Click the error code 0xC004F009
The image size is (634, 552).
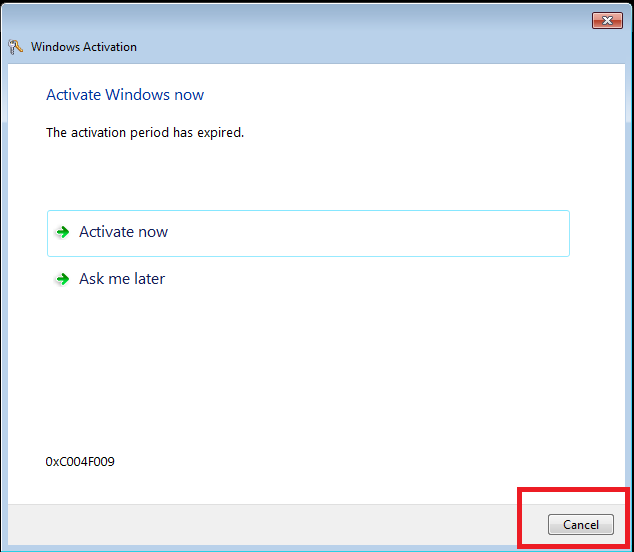(x=80, y=462)
